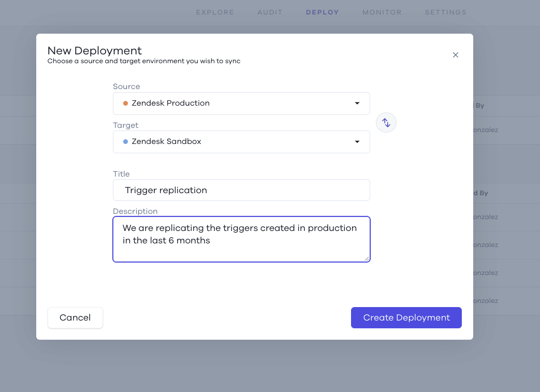Click the blue status dot beside Zendesk Sandbox
The image size is (540, 392).
(x=124, y=141)
